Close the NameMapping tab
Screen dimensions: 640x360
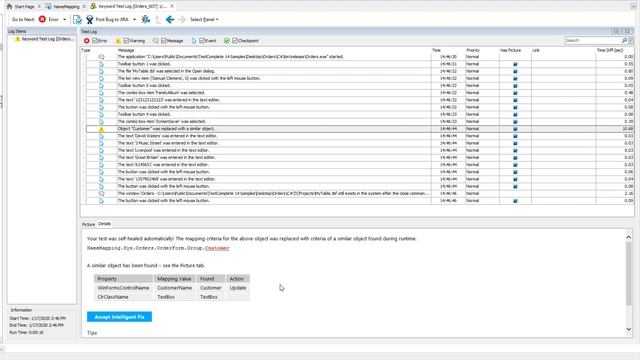(84, 7)
